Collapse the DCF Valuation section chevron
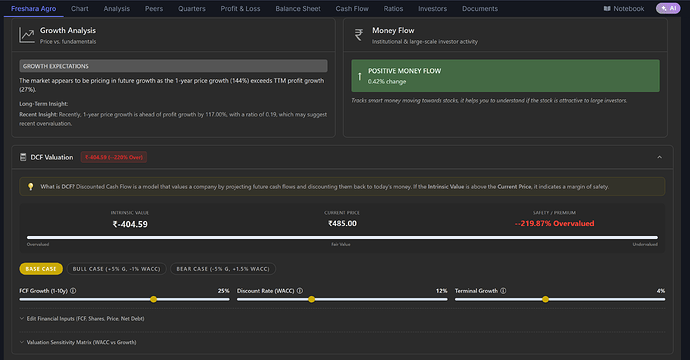Viewport: 690px width, 360px height. click(659, 157)
